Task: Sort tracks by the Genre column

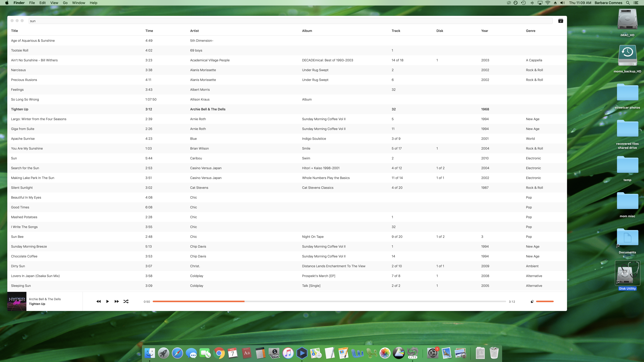Action: click(531, 31)
